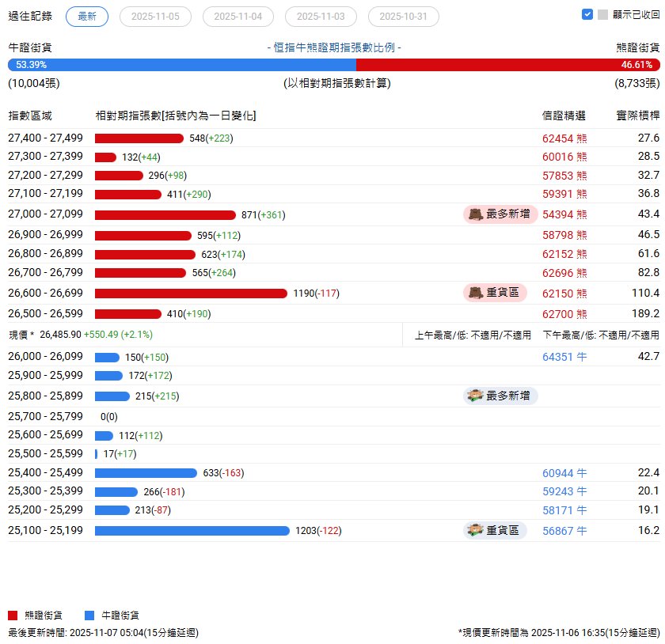Click the 56867 牛 featured warrant link

(x=564, y=531)
